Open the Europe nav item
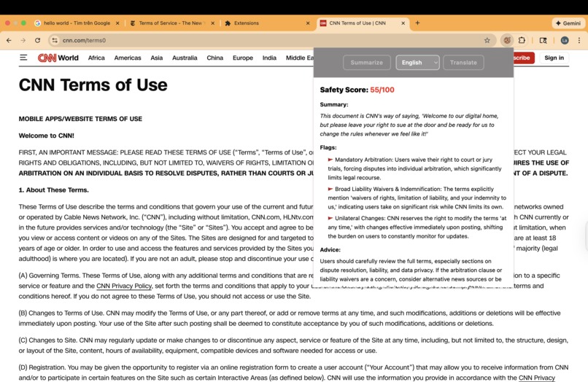Screen dimensions: 588x382 [x=243, y=58]
